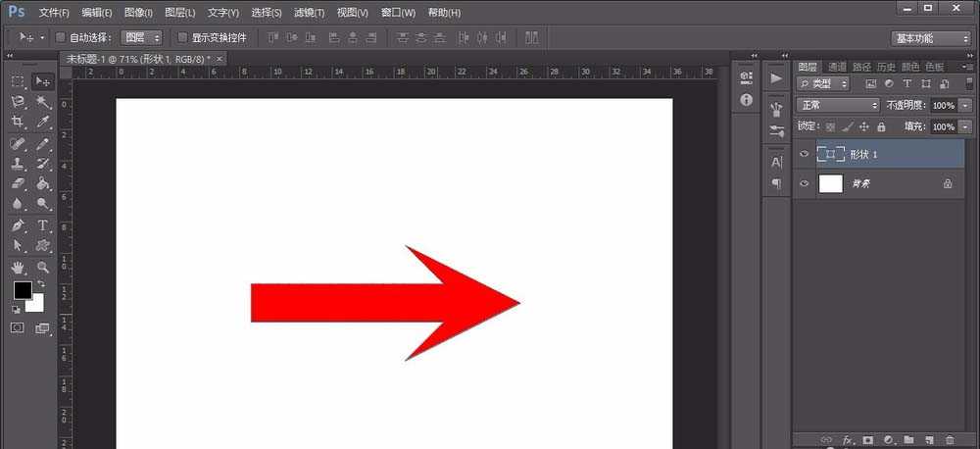Screen dimensions: 980x449
Task: Open the 窗口(W) menu
Action: 398,13
